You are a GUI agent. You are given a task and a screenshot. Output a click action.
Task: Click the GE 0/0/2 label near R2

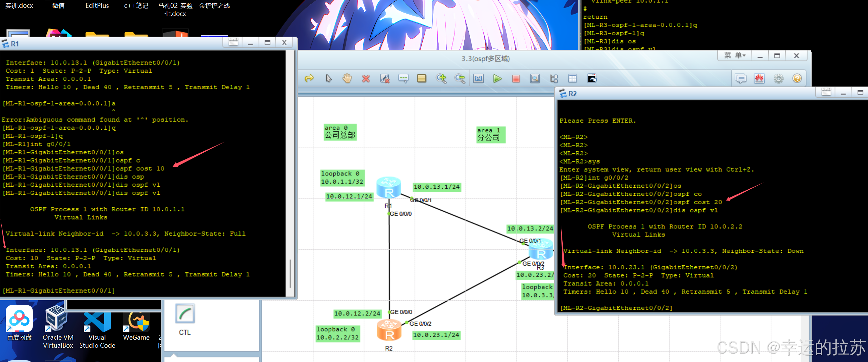pos(420,324)
